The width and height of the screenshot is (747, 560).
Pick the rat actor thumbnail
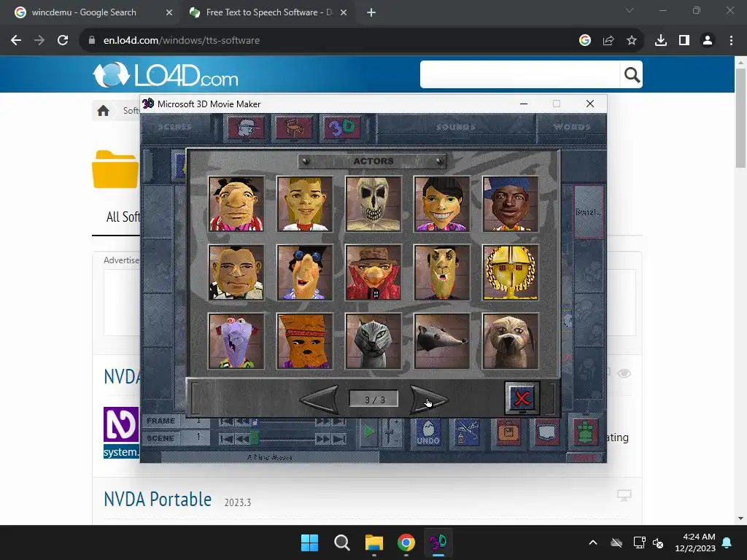441,341
